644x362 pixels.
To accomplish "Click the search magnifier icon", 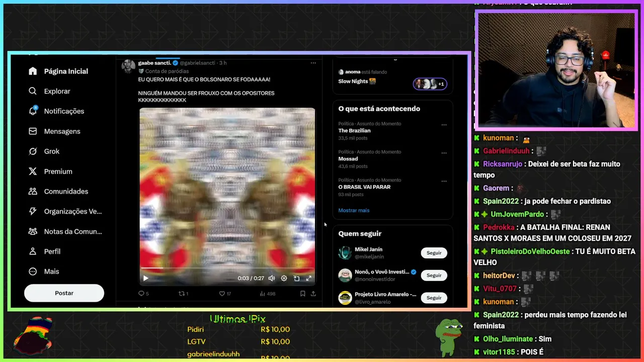I will [33, 91].
